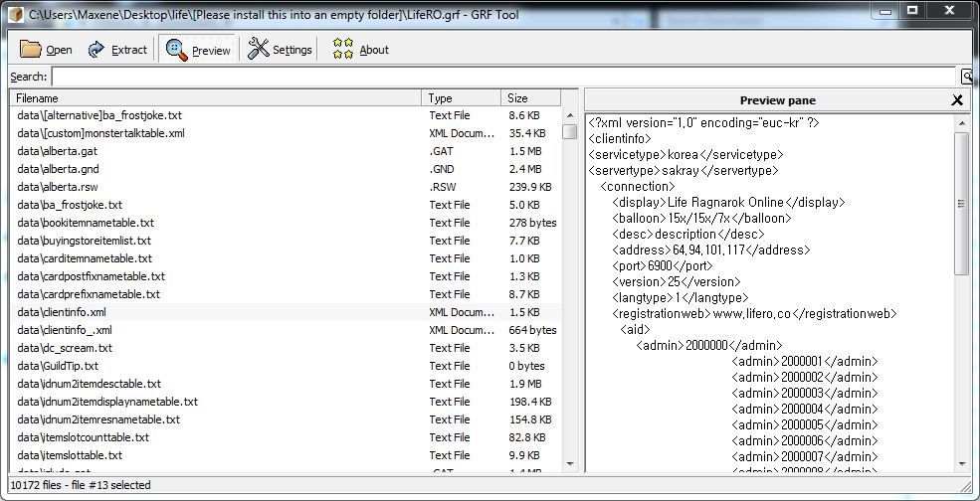Minimize the GRF Tool window
This screenshot has height=501, width=980.
[x=885, y=11]
